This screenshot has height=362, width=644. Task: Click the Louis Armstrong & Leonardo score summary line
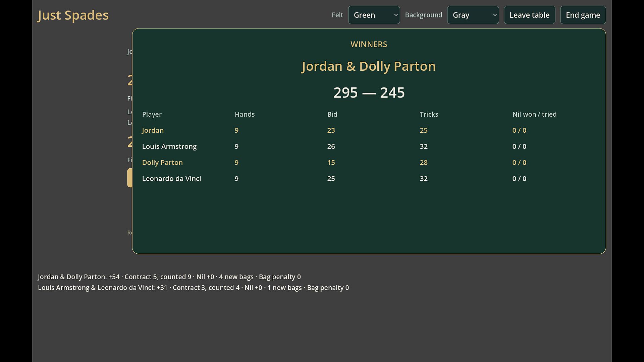click(194, 288)
